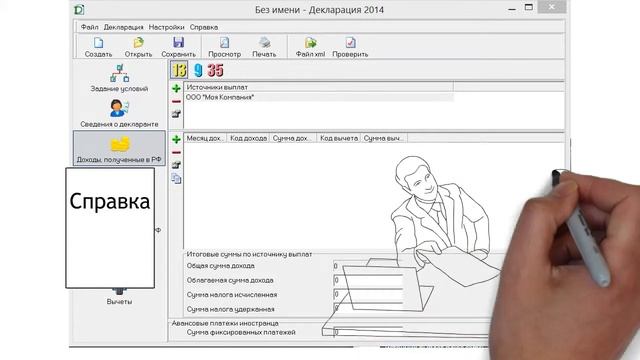Edit payment source with edit icon

pyautogui.click(x=176, y=114)
